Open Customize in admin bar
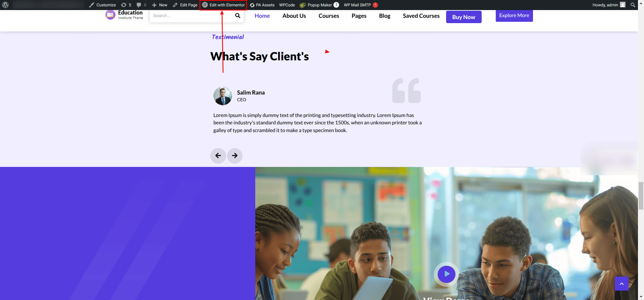Screen dimensions: 644x300 coord(102,5)
